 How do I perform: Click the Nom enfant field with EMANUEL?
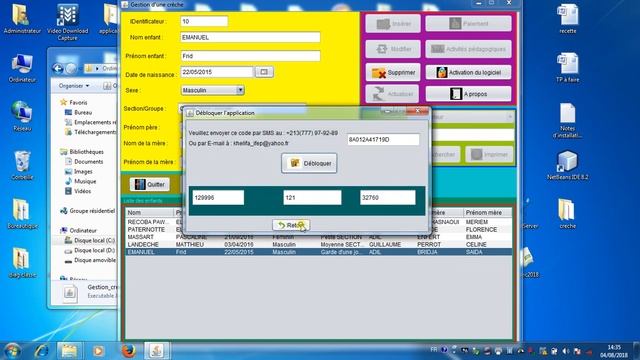(x=250, y=37)
